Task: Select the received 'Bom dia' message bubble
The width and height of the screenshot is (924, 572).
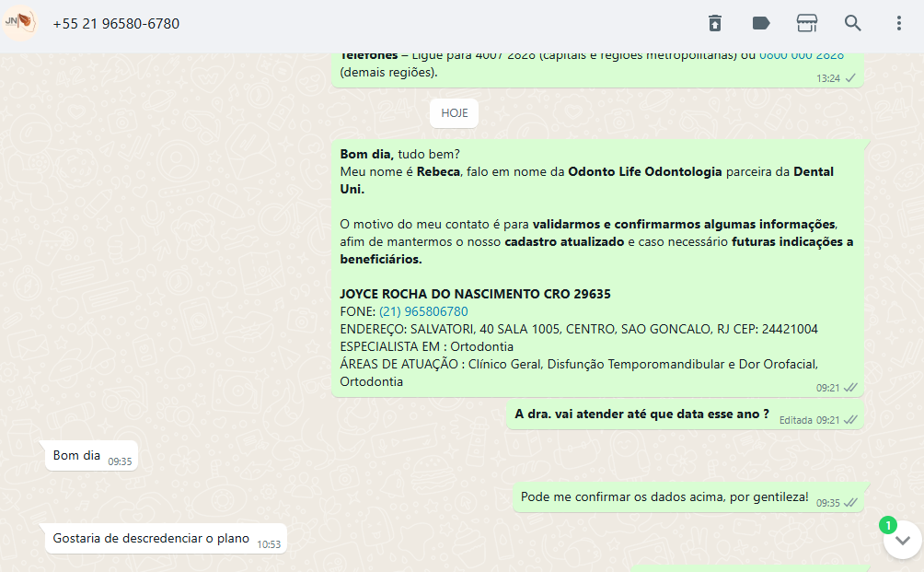Action: (x=76, y=455)
